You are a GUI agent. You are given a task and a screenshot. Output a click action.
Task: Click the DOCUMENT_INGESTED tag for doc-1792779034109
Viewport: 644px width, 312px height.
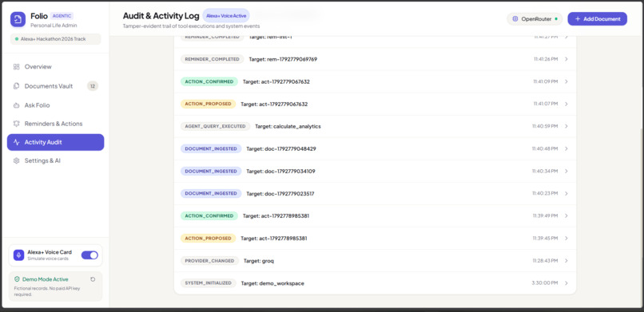211,171
